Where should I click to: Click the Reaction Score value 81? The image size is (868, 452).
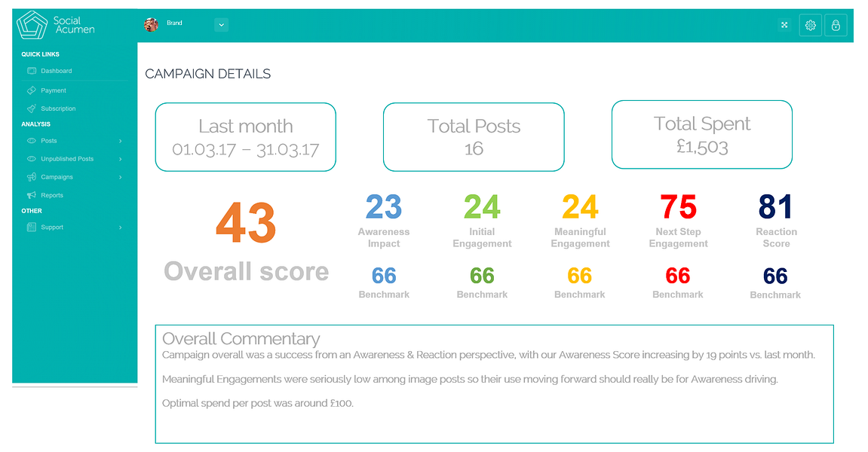click(775, 207)
